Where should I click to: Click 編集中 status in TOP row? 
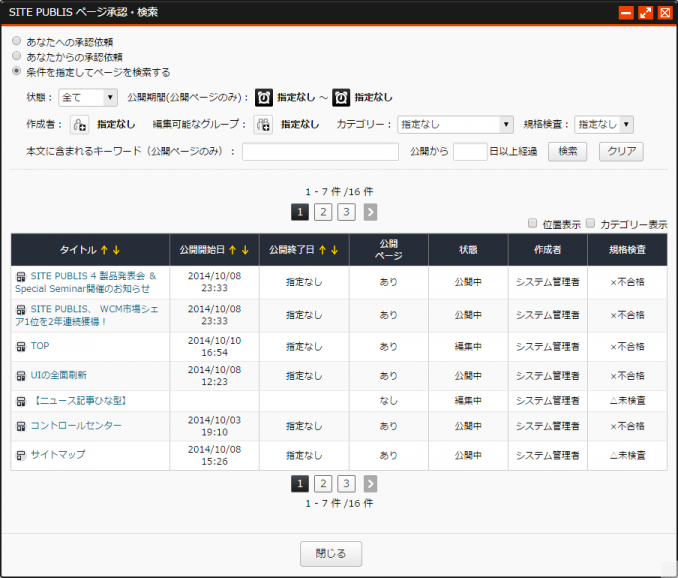point(468,347)
